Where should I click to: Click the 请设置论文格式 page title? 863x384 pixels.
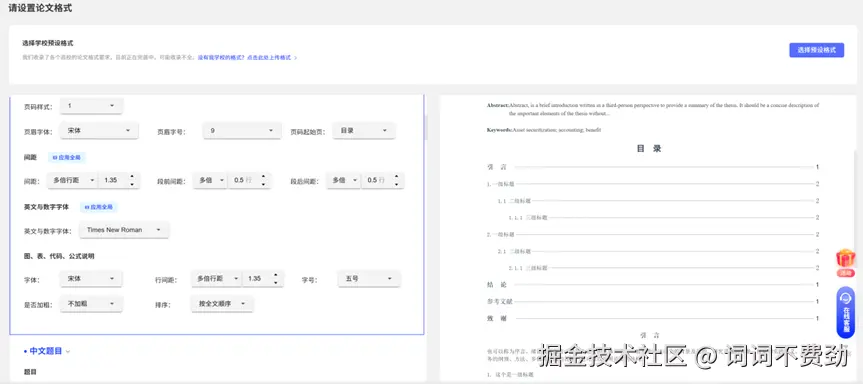(40, 8)
